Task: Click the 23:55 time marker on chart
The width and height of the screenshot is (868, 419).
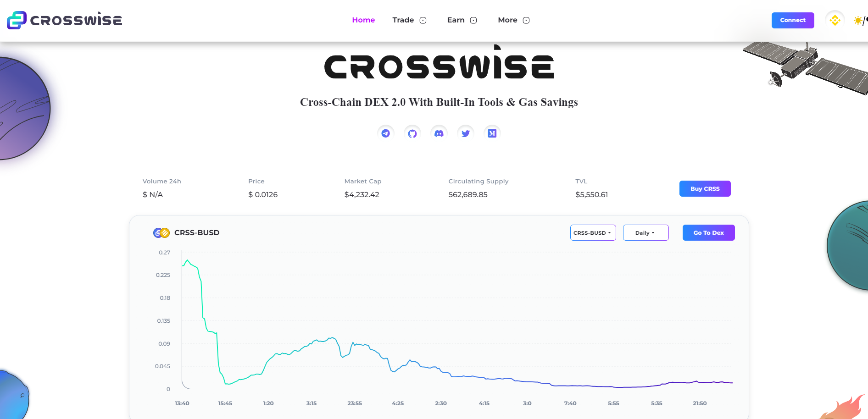Action: click(x=355, y=403)
